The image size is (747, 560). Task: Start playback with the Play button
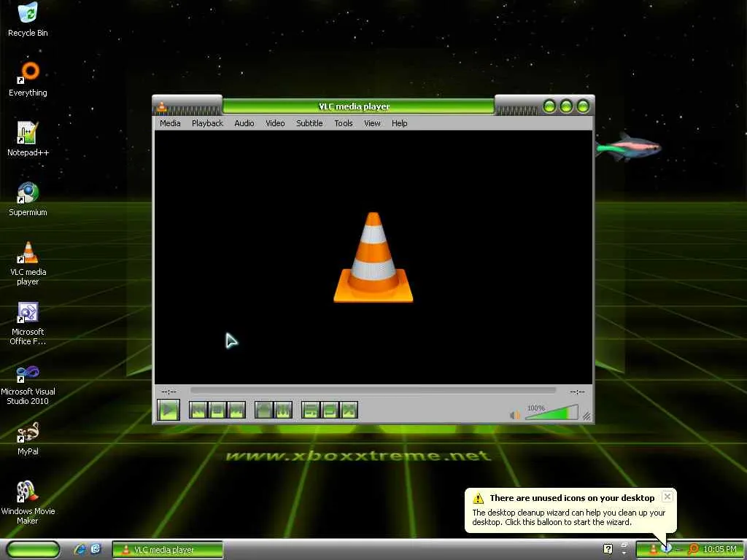pos(169,410)
